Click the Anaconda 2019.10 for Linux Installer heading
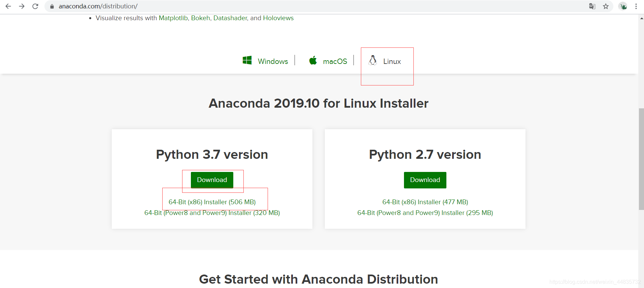Screen dimensions: 644x288 [x=318, y=103]
